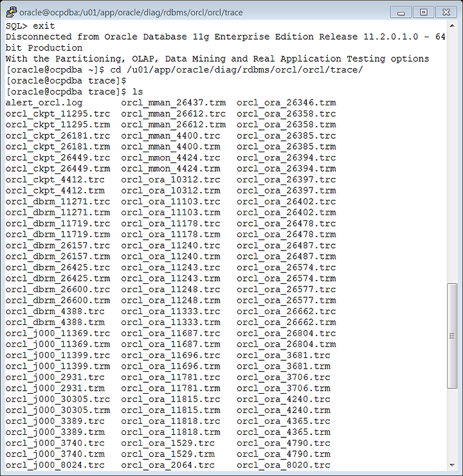This screenshot has width=463, height=476.
Task: Click on orcl_ora_10312.trc file name
Action: tap(171, 180)
